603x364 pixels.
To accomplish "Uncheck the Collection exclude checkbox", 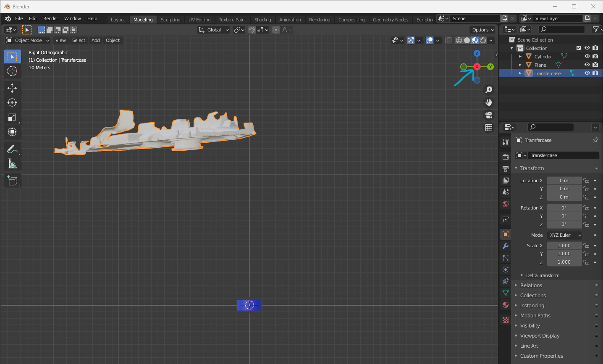I will tap(579, 48).
